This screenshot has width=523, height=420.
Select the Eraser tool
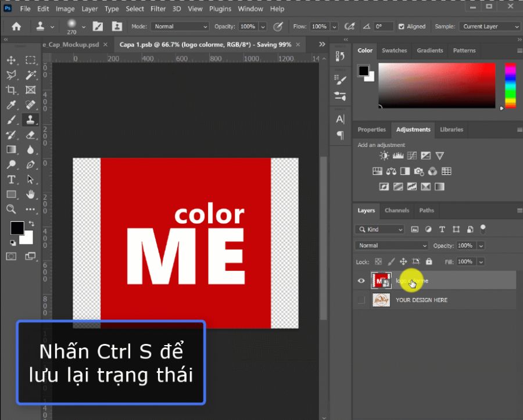tap(30, 135)
